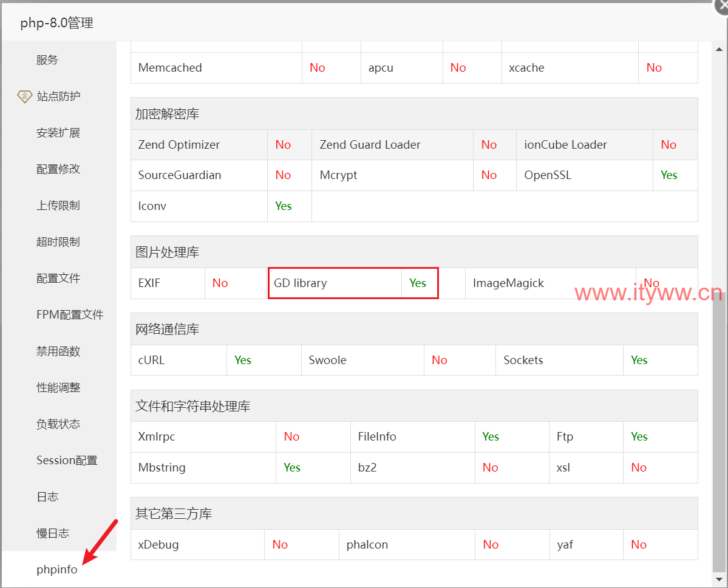Click the EXIF cell
Viewport: 728px width, 588px height.
(x=168, y=283)
